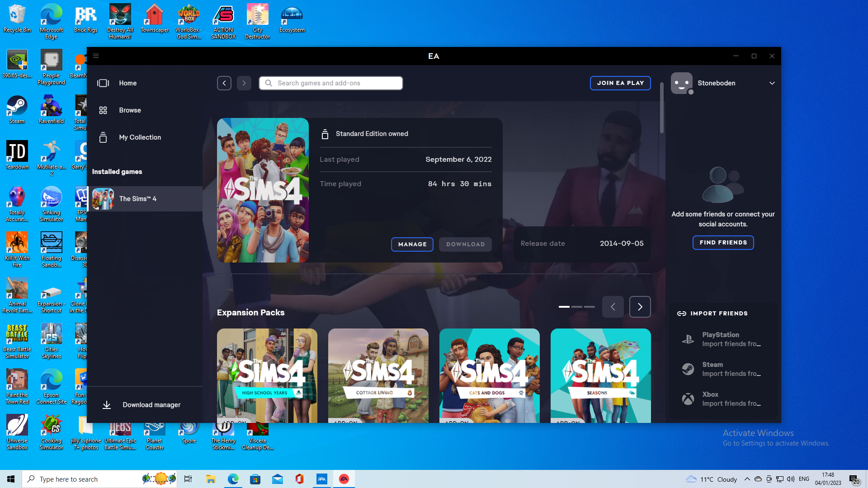
Task: Show previous Expansion Packs page
Action: point(613,307)
